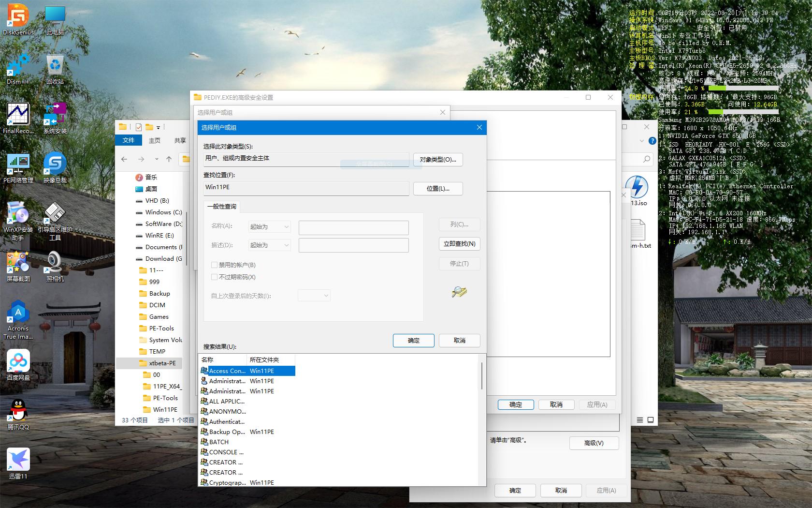The width and height of the screenshot is (812, 508).
Task: Launch the 屏幕截图 desktop icon
Action: [18, 266]
